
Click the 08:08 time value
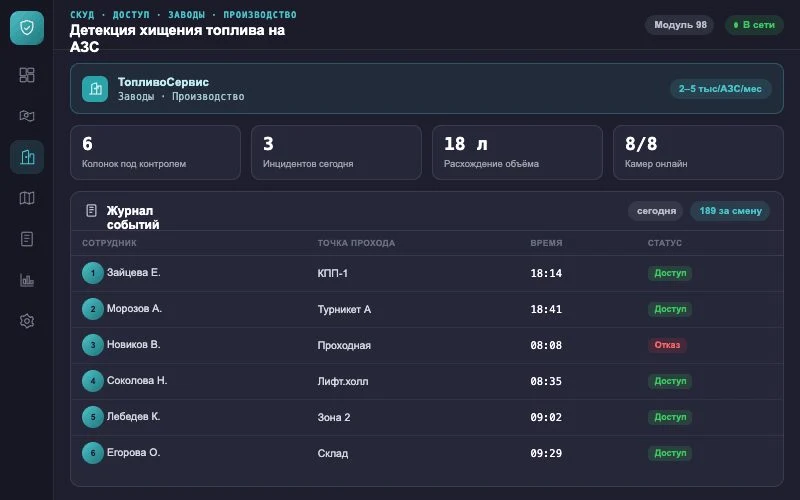coord(546,345)
